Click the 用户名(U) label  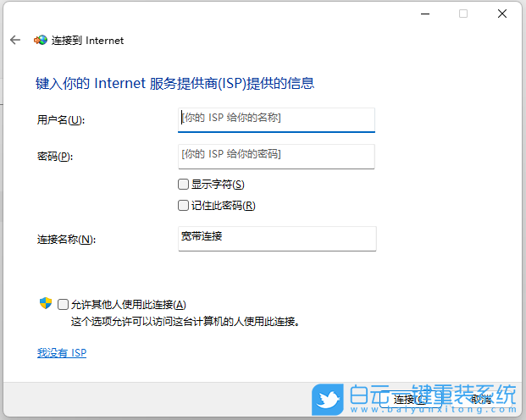61,119
